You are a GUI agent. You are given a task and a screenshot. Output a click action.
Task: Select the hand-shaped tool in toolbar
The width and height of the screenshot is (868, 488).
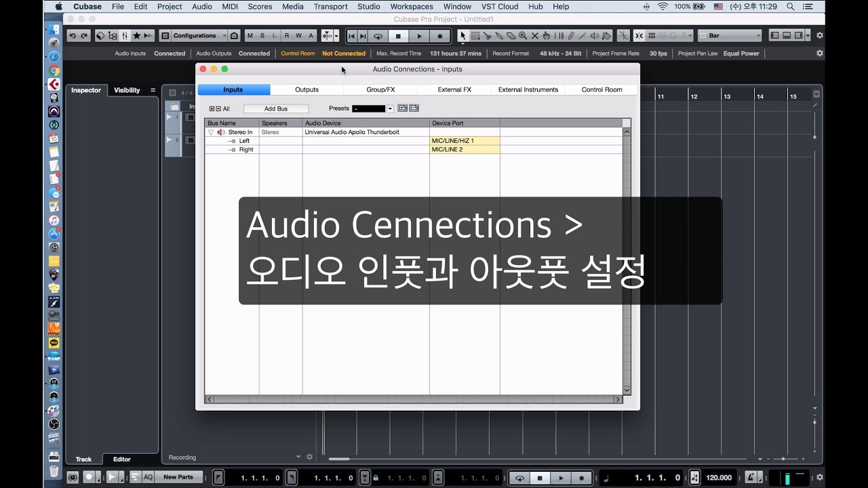coord(547,36)
